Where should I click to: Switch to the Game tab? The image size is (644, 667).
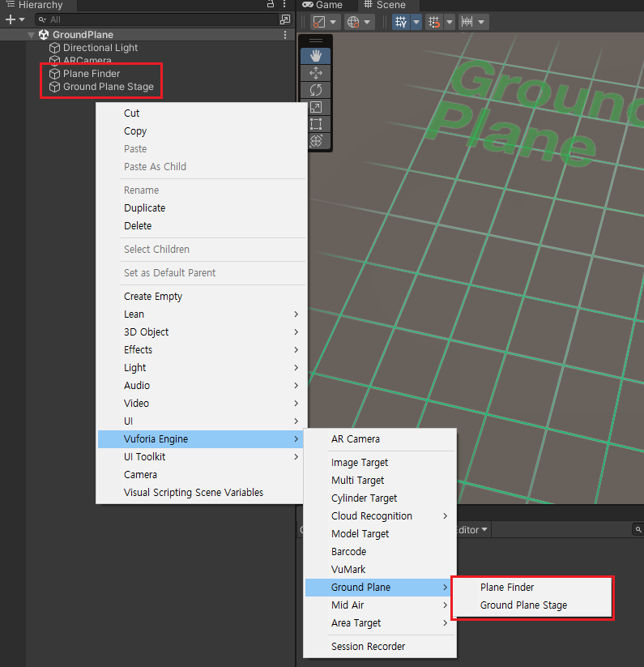coord(322,5)
